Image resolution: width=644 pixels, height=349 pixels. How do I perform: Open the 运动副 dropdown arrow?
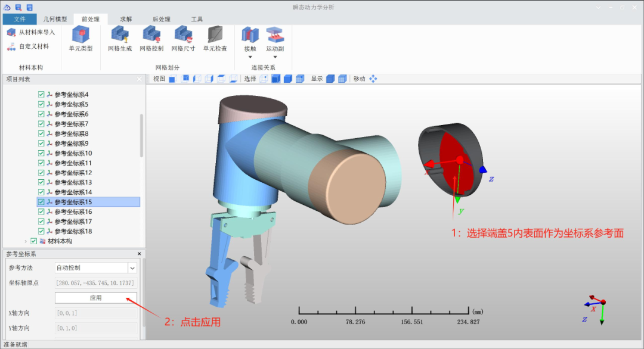[275, 57]
